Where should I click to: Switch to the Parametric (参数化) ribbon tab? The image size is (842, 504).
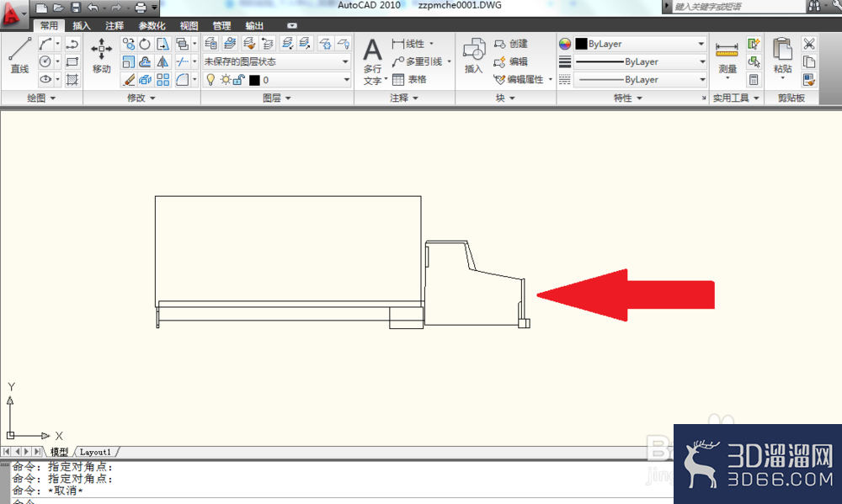point(152,26)
